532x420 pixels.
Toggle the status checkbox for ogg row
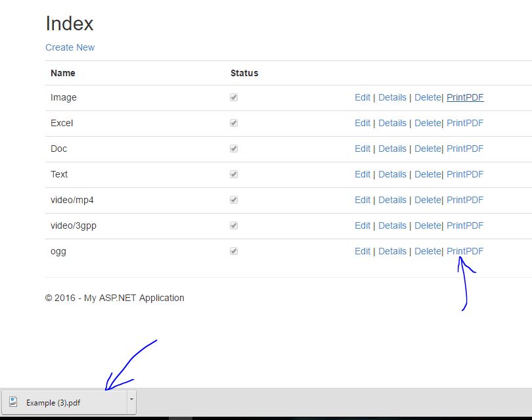pyautogui.click(x=233, y=250)
